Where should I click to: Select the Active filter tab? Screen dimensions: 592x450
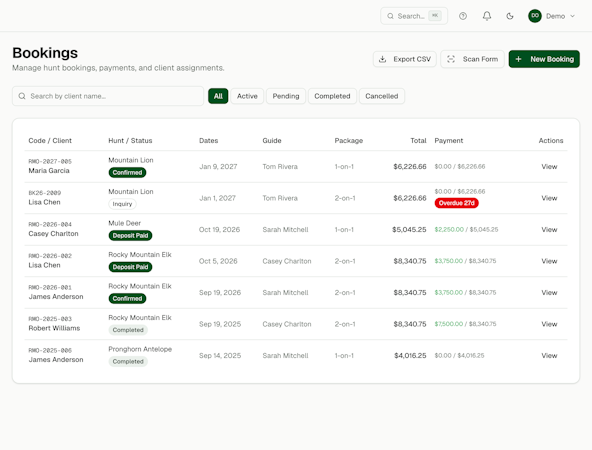click(x=247, y=96)
